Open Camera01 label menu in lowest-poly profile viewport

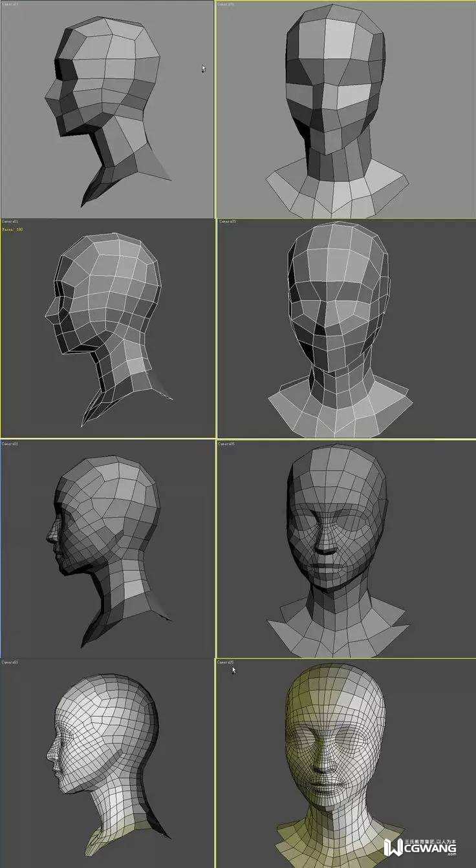[10, 3]
